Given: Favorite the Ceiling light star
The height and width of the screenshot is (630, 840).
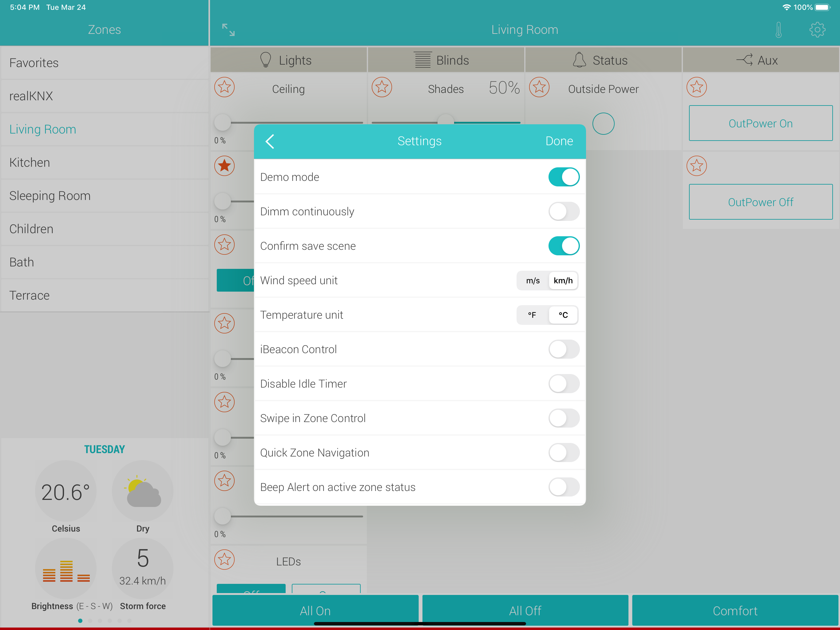Looking at the screenshot, I should [224, 87].
